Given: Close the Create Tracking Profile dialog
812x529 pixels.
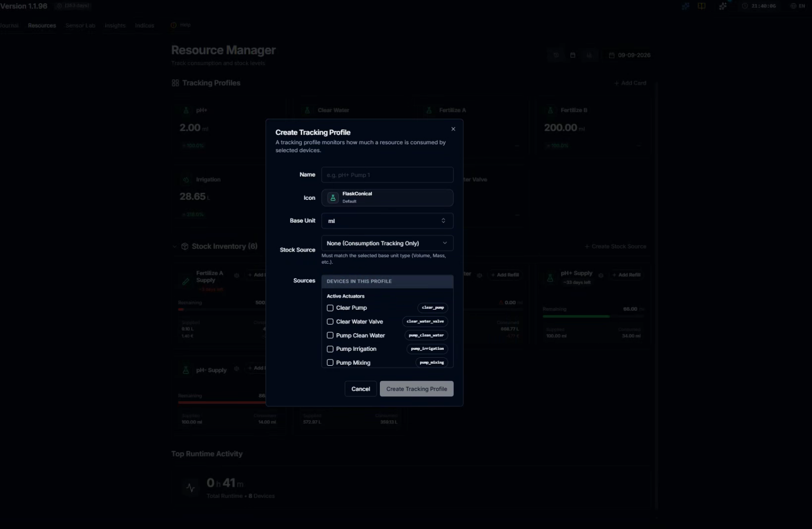Looking at the screenshot, I should (453, 129).
